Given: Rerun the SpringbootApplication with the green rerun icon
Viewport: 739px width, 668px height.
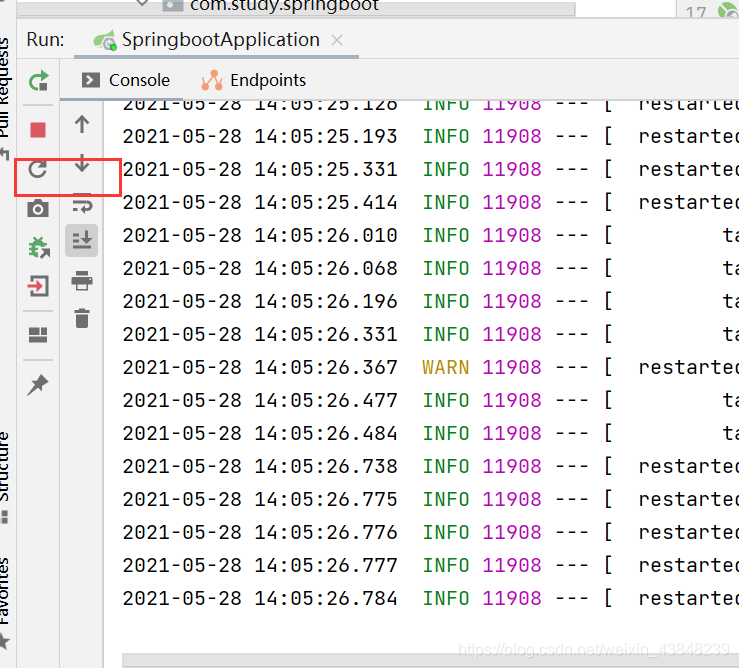Looking at the screenshot, I should [38, 81].
